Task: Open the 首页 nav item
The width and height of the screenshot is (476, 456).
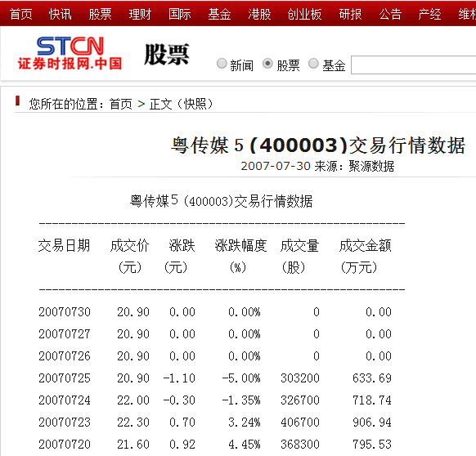Action: 21,14
